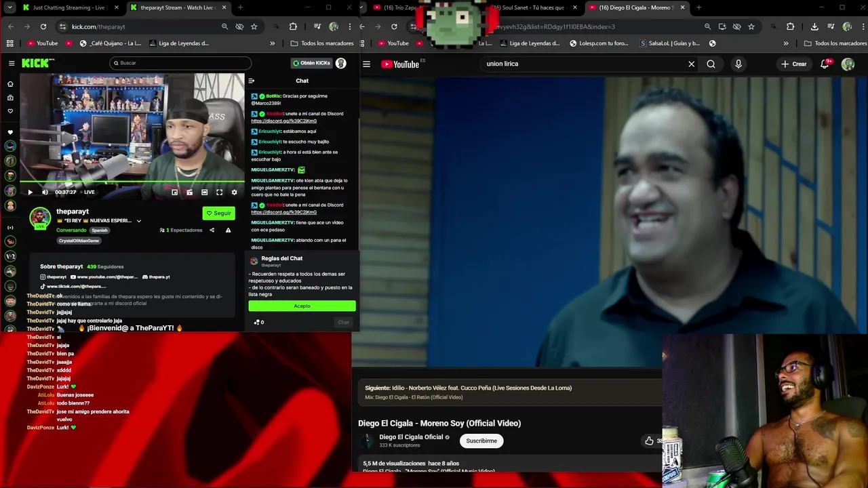Reload the kick.com page

(43, 26)
